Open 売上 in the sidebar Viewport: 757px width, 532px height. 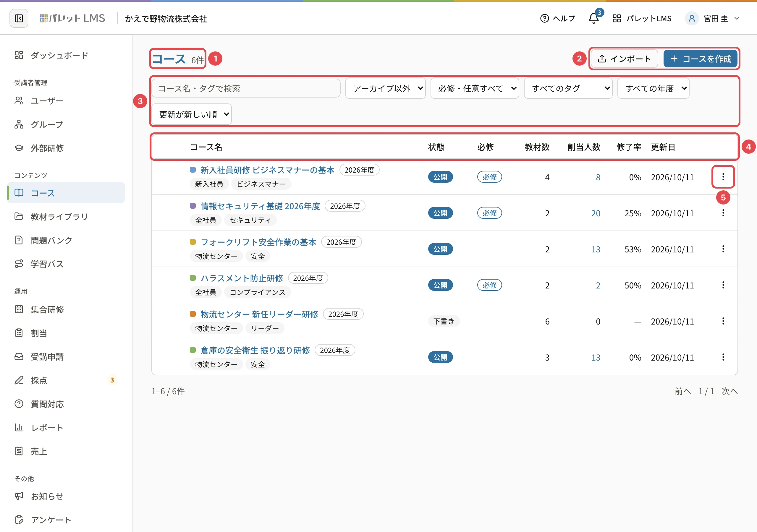pyautogui.click(x=66, y=452)
